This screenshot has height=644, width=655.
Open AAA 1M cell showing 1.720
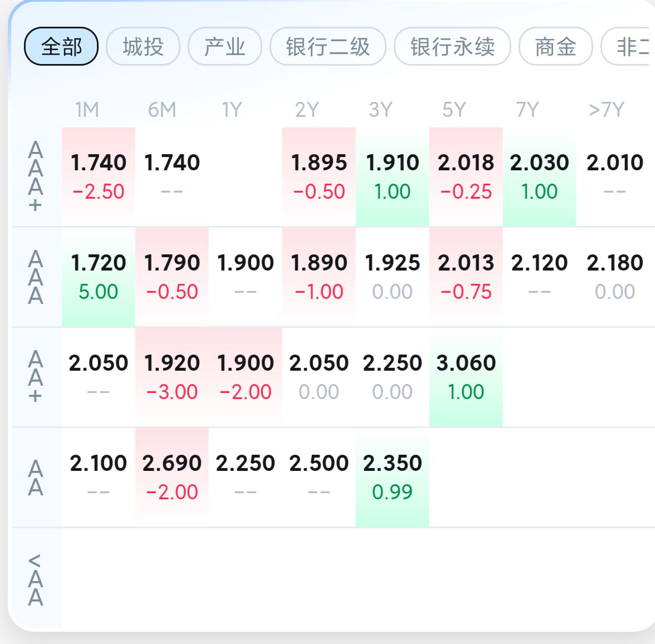tap(98, 277)
